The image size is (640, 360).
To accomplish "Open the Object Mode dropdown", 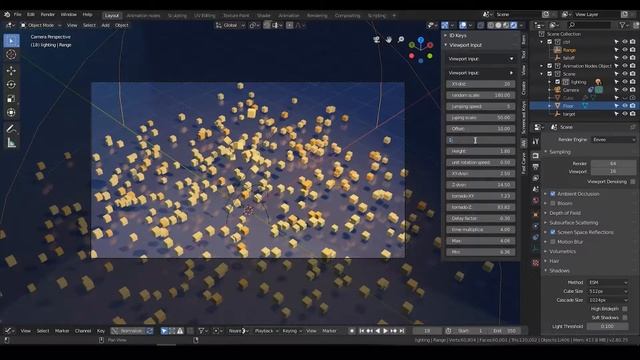I will pos(40,25).
